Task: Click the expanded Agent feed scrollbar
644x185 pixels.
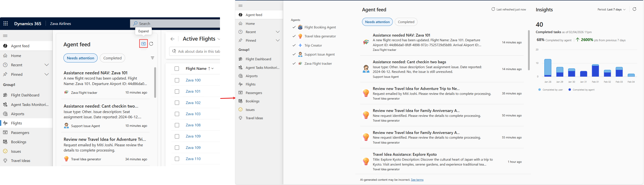Action: (x=529, y=50)
